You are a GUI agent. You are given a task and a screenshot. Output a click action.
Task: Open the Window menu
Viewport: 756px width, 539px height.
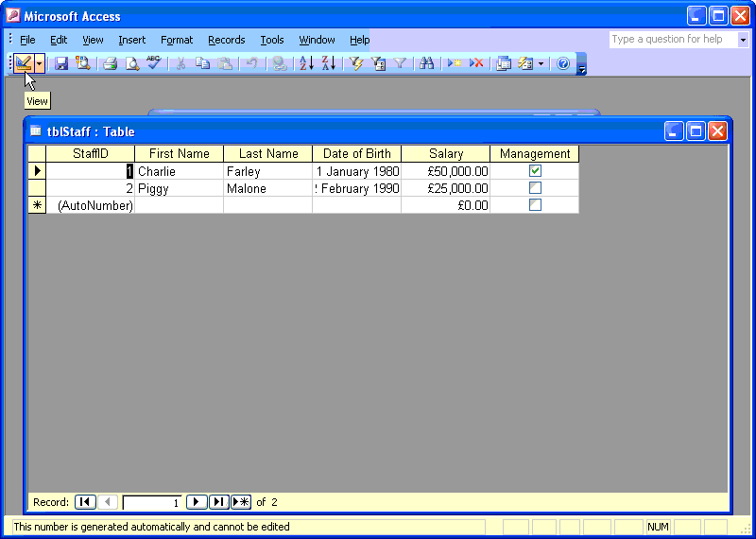317,40
